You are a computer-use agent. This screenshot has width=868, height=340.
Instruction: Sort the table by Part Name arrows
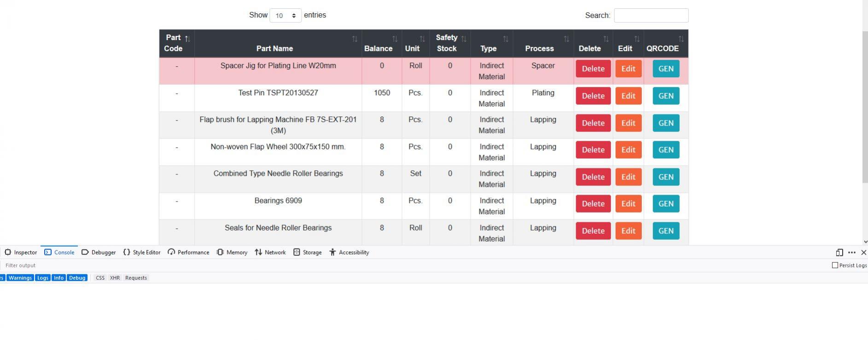click(355, 39)
